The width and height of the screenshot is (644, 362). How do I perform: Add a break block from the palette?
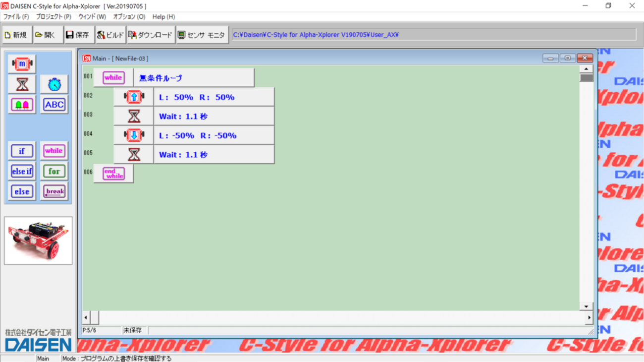pyautogui.click(x=54, y=191)
